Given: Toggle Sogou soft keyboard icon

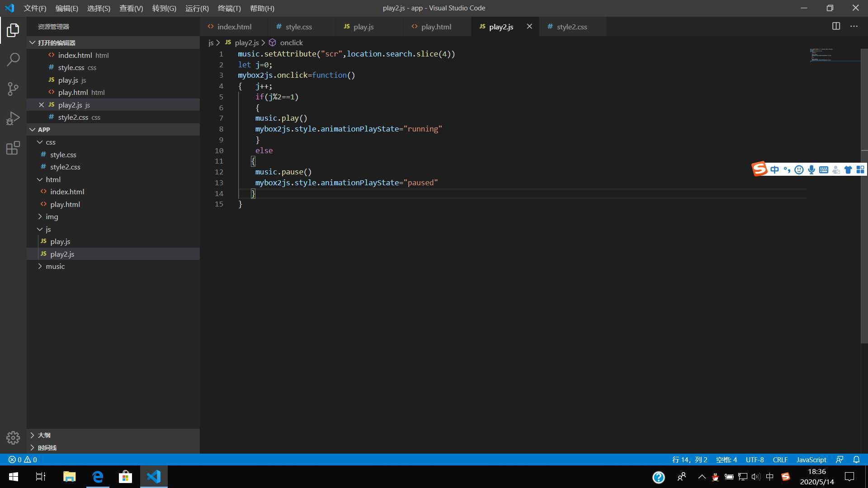Looking at the screenshot, I should [824, 170].
